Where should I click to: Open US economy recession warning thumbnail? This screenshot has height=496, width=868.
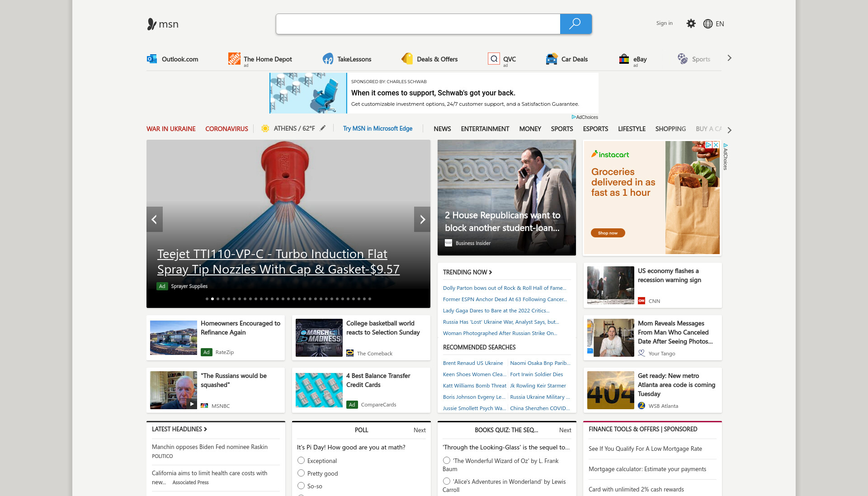tap(610, 285)
